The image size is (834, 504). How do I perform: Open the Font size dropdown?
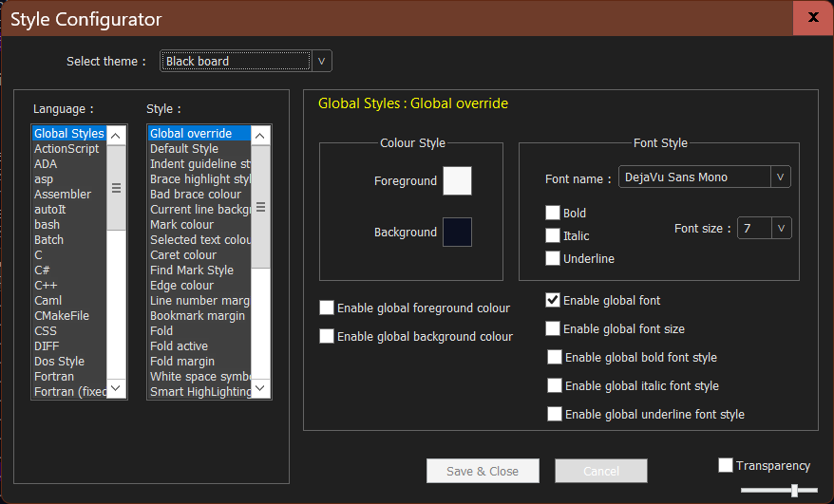coord(764,228)
